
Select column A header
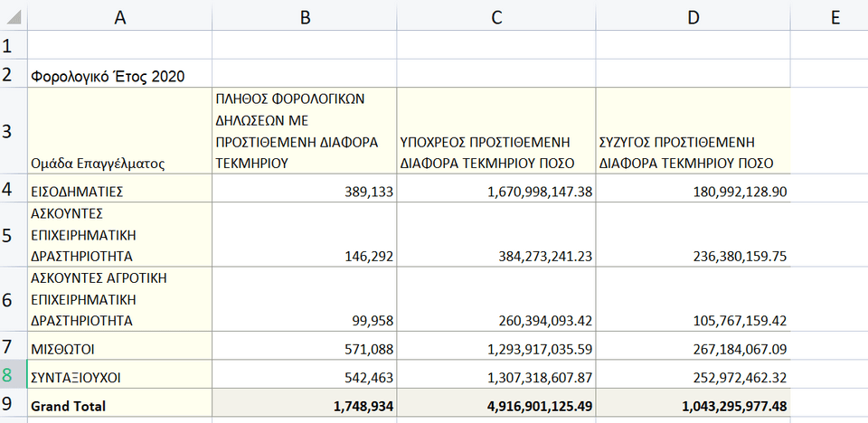click(x=119, y=18)
